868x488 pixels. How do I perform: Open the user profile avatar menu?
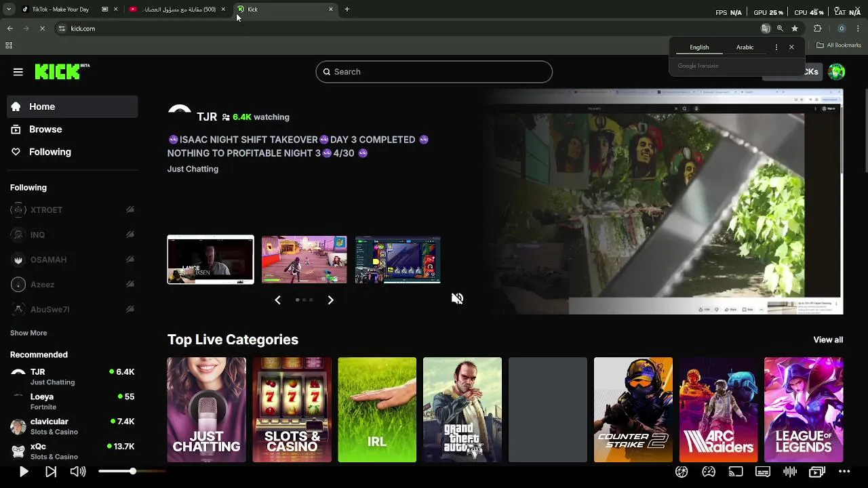pos(836,72)
